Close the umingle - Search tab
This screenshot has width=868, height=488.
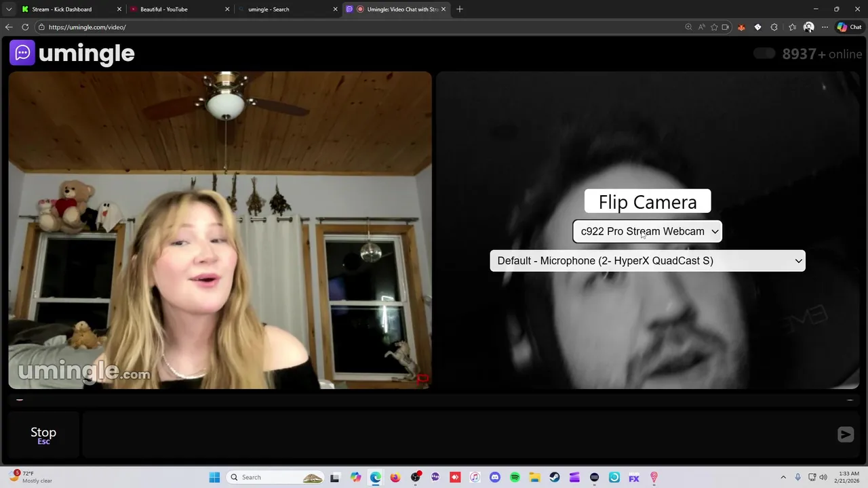pyautogui.click(x=335, y=9)
